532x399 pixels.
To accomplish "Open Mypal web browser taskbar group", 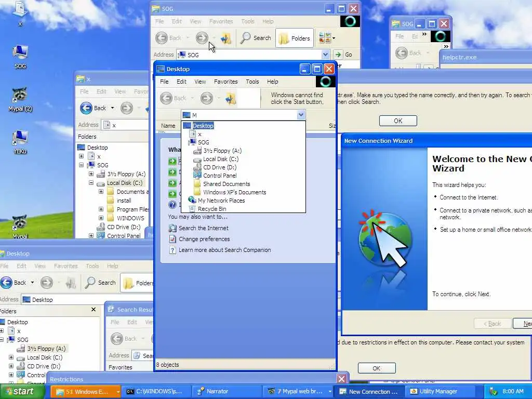I will (x=297, y=392).
